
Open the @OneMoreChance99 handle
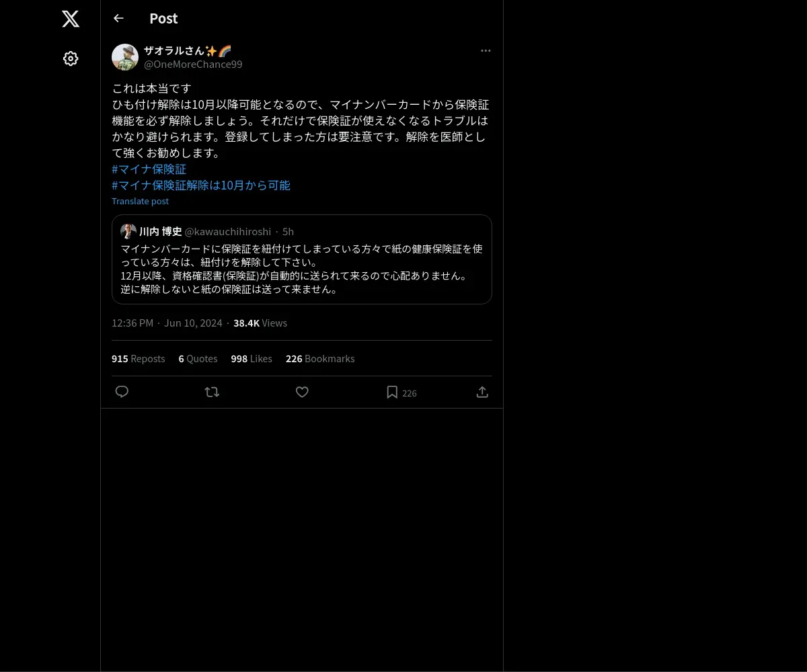coord(193,65)
